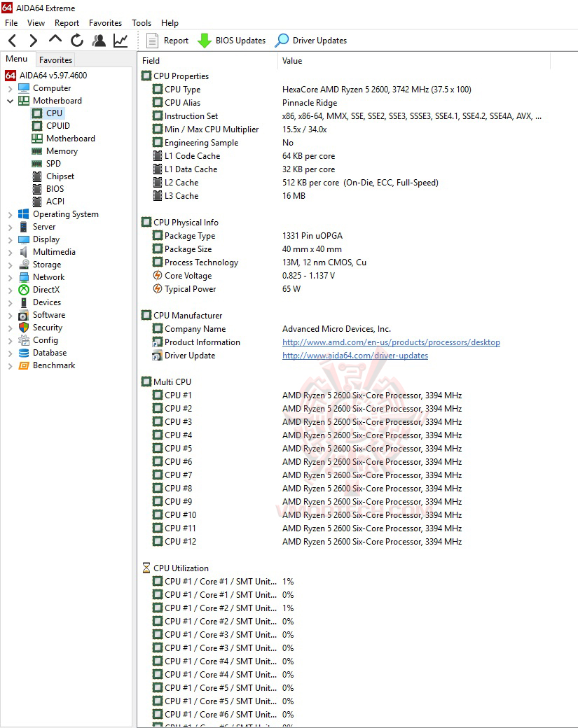Expand the Config tree node
Viewport: 578px width, 728px height.
pyautogui.click(x=11, y=340)
